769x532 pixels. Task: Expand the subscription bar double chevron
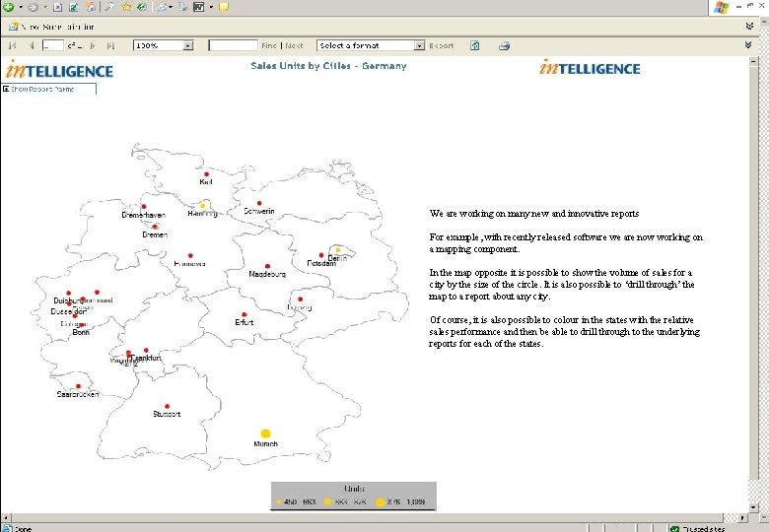tap(749, 26)
